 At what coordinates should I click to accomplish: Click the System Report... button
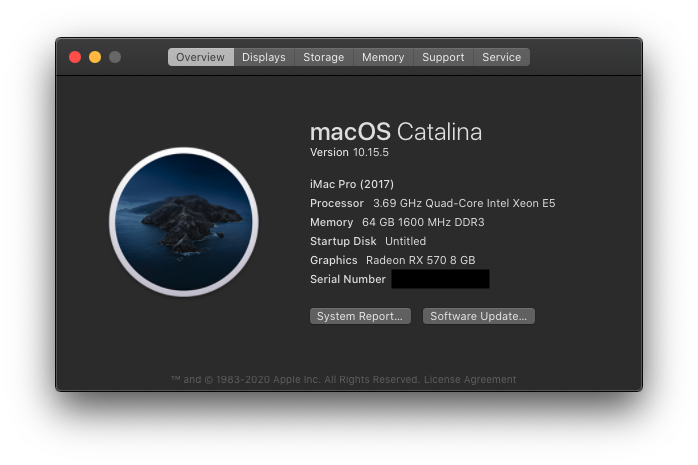pos(360,316)
